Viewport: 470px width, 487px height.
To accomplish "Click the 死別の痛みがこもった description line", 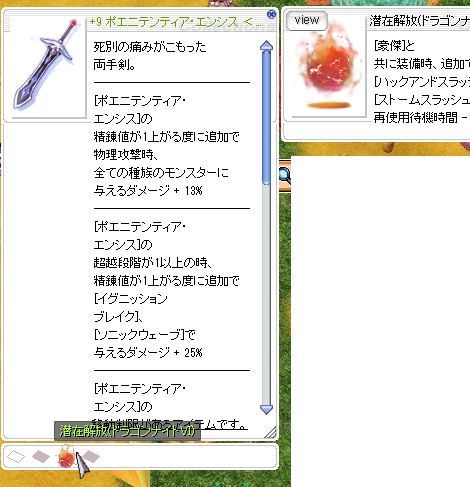I will (x=150, y=47).
